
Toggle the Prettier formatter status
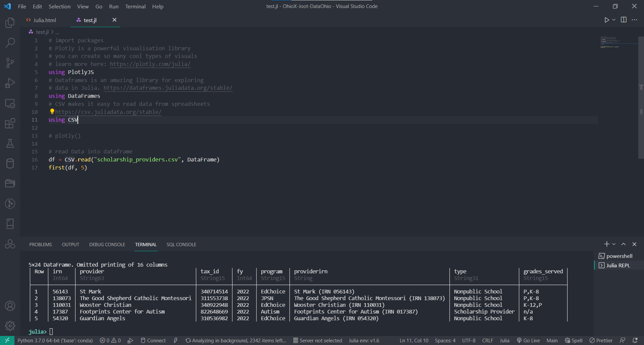click(601, 340)
